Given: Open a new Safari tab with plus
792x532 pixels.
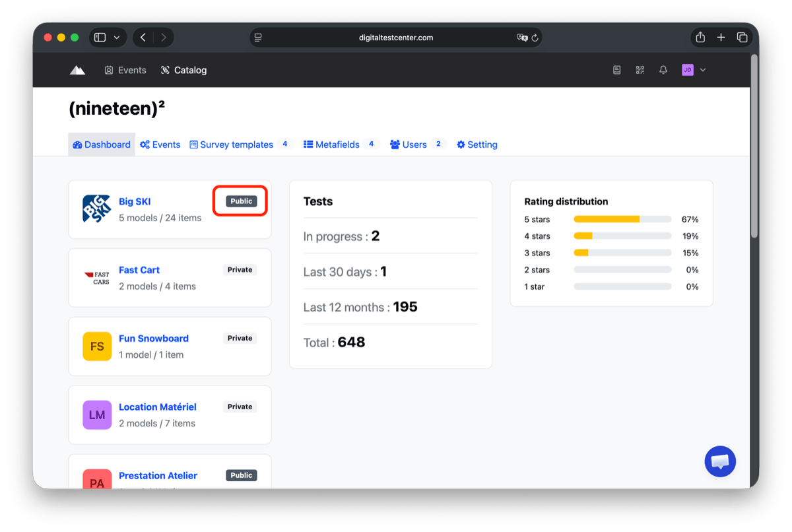Looking at the screenshot, I should [721, 38].
